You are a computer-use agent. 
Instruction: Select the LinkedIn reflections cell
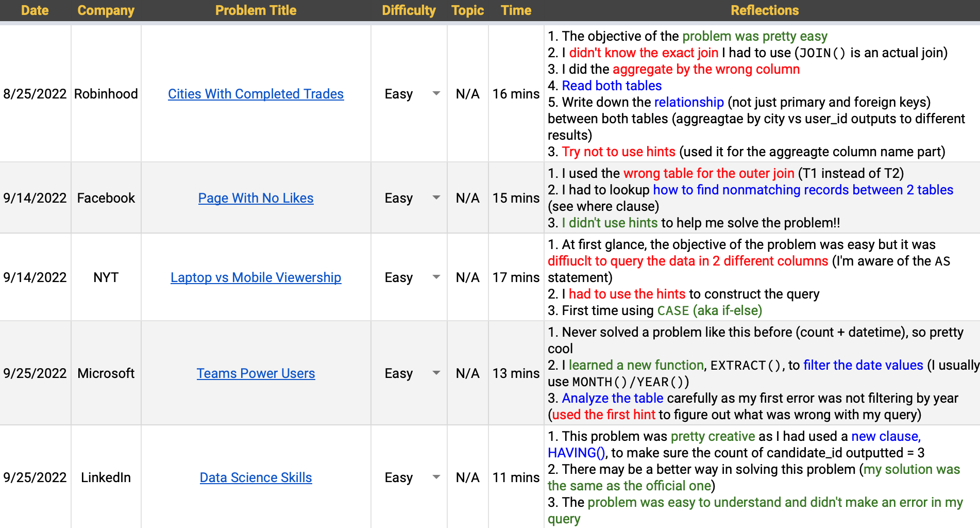[762, 477]
